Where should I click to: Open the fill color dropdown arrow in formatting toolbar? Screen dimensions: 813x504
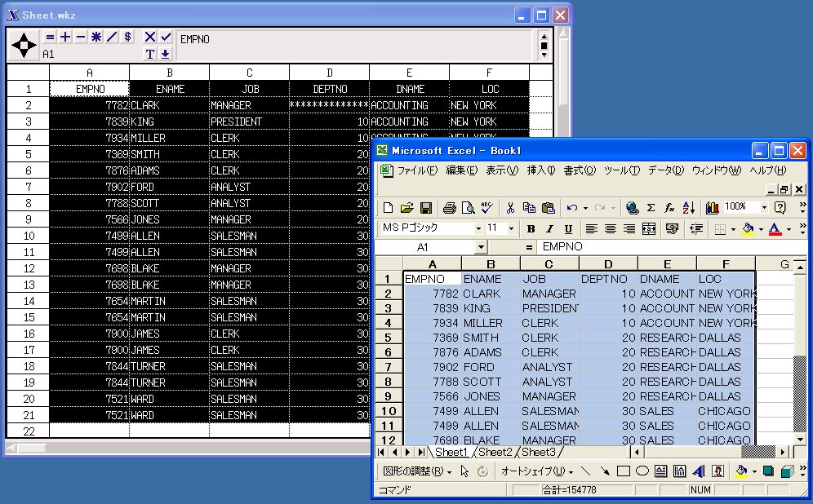click(x=761, y=229)
